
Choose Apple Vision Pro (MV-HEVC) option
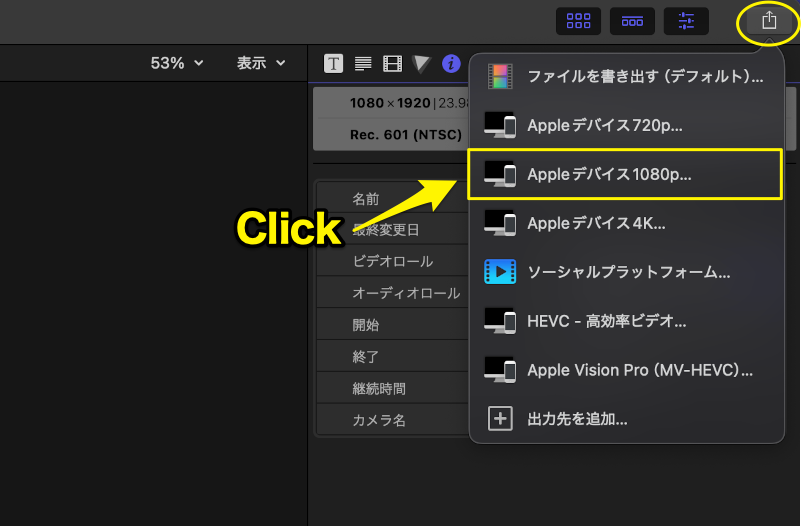click(x=626, y=370)
